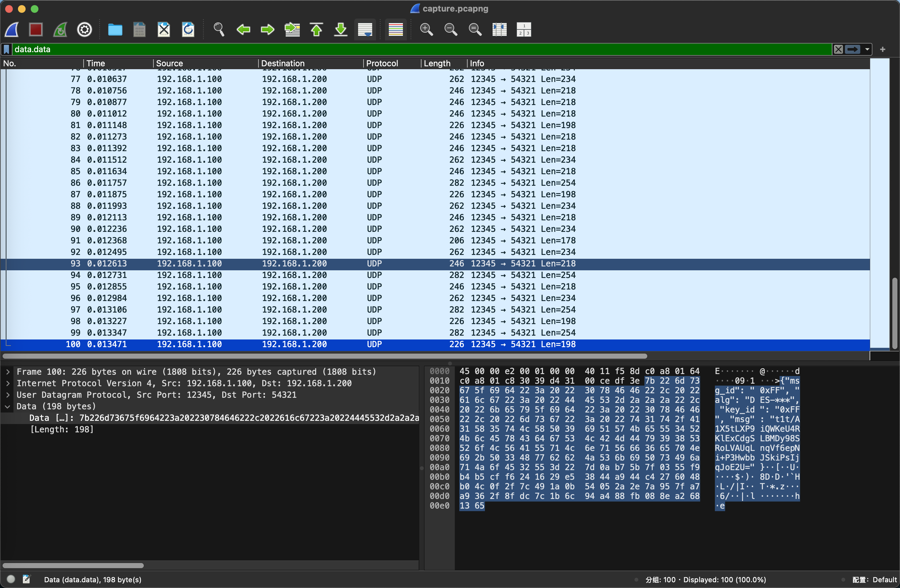Jump to first packet arrow
The height and width of the screenshot is (588, 900).
pyautogui.click(x=316, y=29)
